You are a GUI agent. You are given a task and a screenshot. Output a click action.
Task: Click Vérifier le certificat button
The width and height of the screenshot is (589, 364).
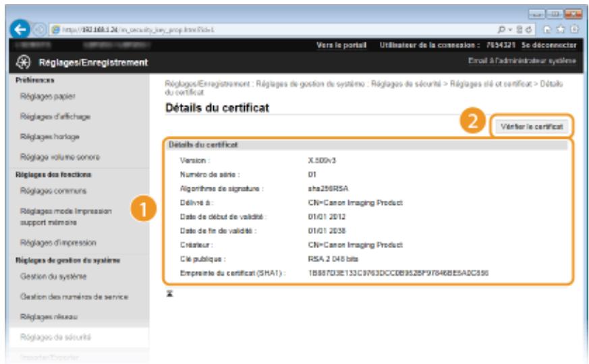pyautogui.click(x=532, y=127)
